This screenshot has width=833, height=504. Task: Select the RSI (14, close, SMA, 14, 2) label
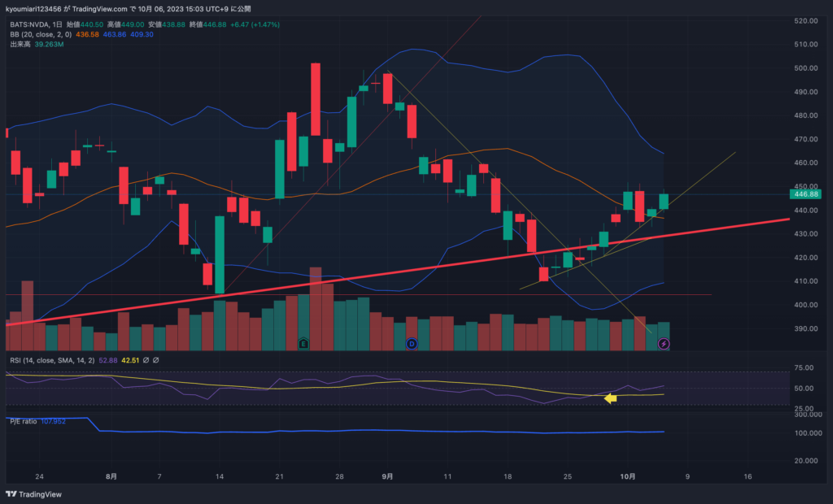[x=52, y=360]
